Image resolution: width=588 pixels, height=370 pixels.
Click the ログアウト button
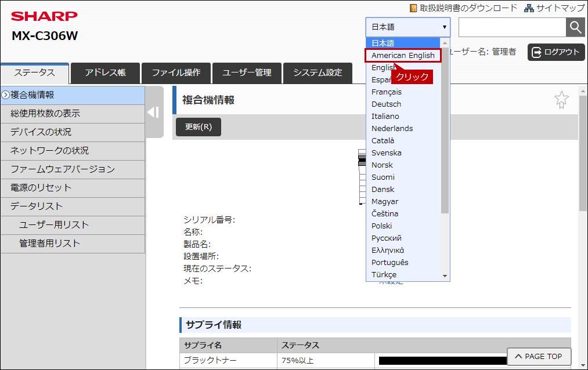(x=556, y=52)
